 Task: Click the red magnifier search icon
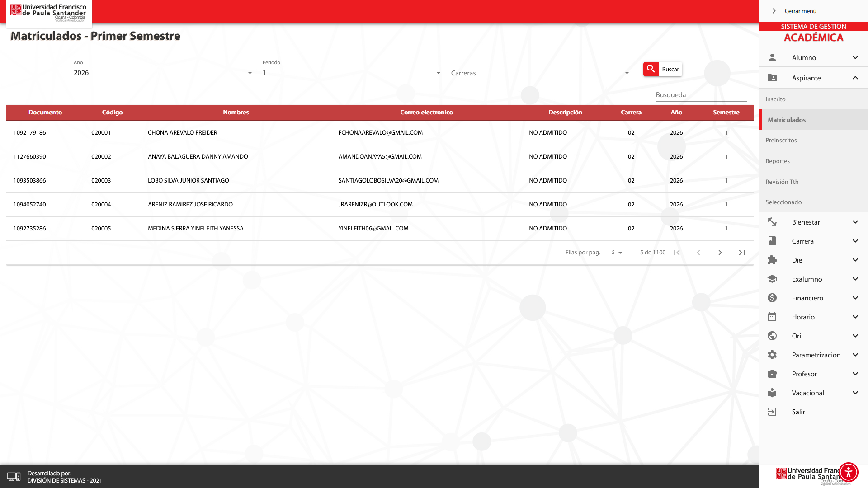(651, 69)
